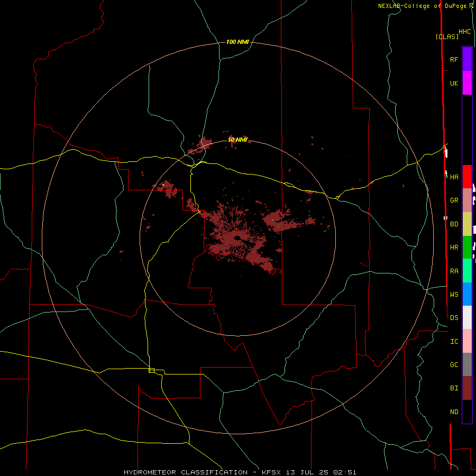The width and height of the screenshot is (476, 476).
Task: Click the magenta UK color swatch
Action: tap(467, 83)
